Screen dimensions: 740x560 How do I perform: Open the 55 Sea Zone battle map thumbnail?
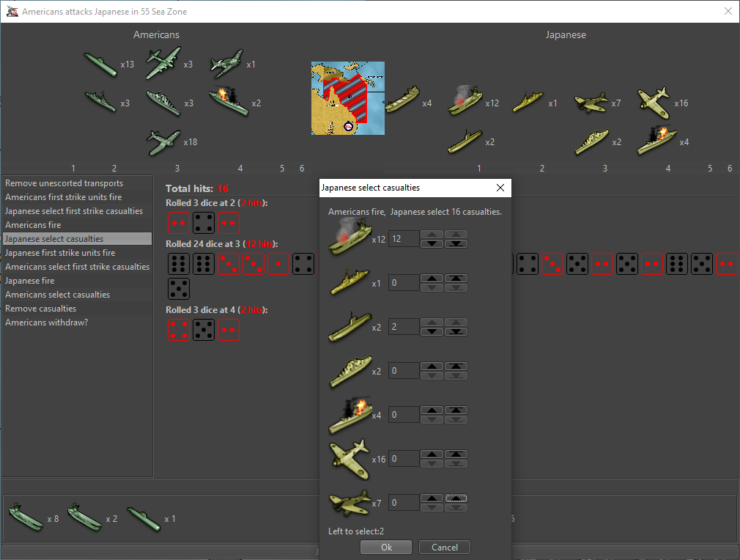click(348, 98)
